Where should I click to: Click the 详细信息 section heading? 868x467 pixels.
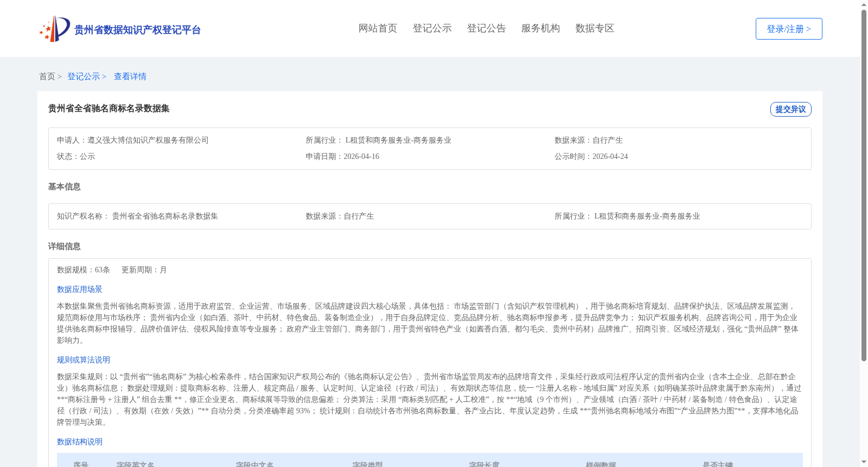click(65, 246)
